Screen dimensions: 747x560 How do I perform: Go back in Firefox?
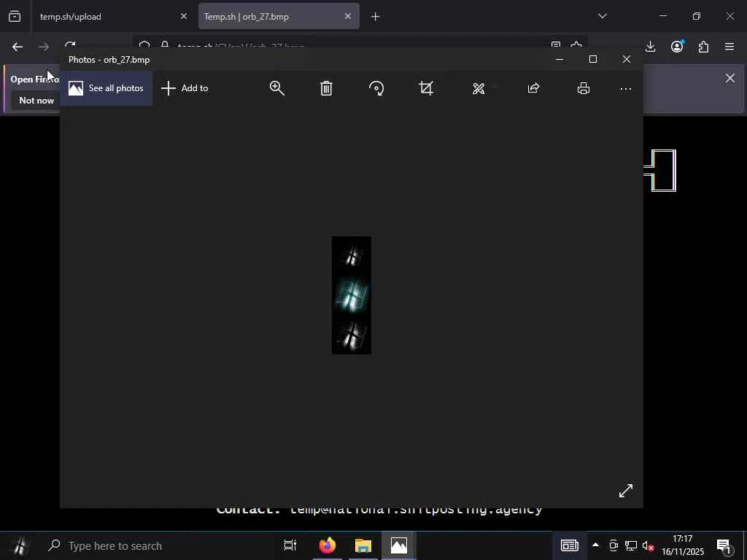click(18, 47)
